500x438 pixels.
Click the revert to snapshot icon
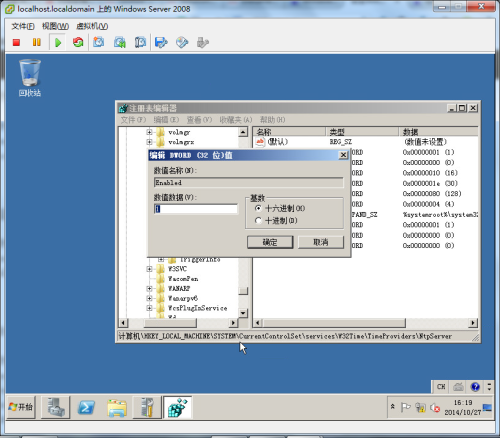(x=120, y=42)
